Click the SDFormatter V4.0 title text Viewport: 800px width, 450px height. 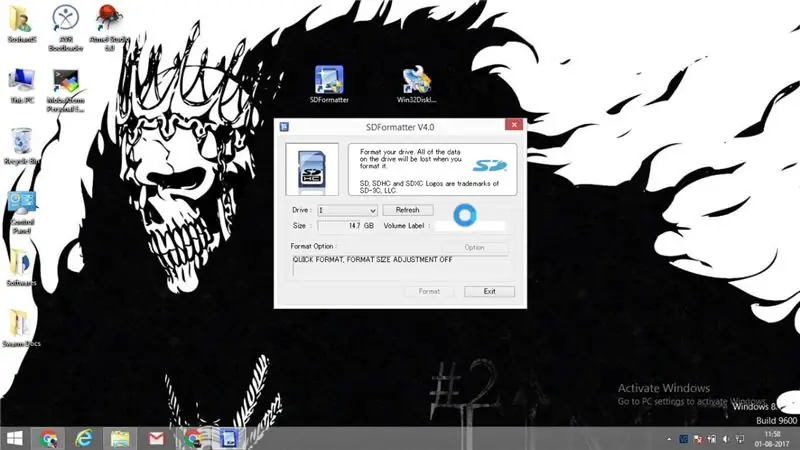point(400,127)
